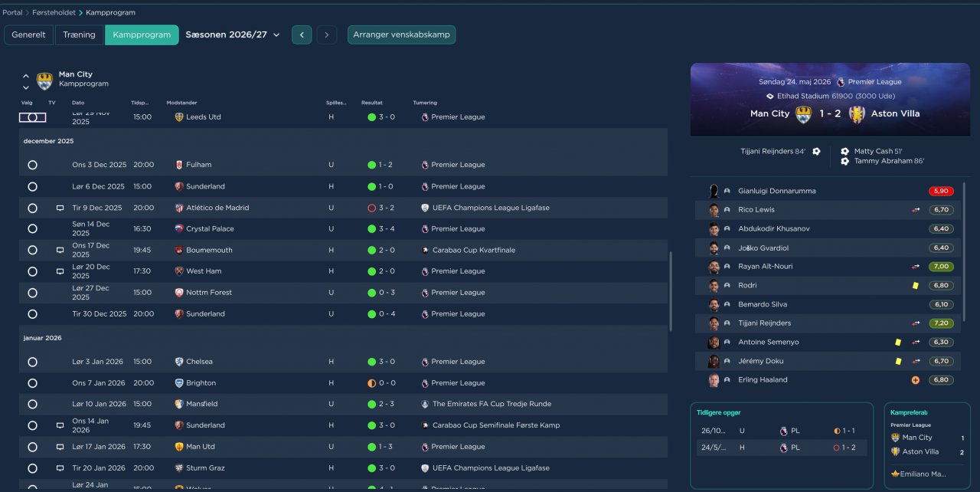Select the Kampprogram tab
Image resolution: width=980 pixels, height=492 pixels.
point(142,34)
